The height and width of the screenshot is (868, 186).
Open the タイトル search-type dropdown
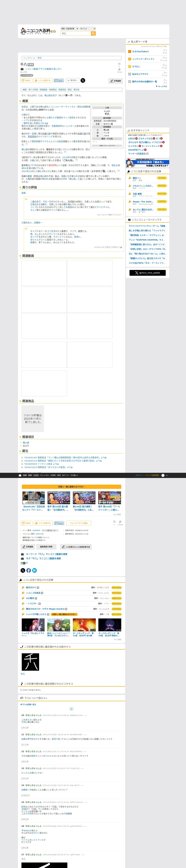click(x=88, y=29)
